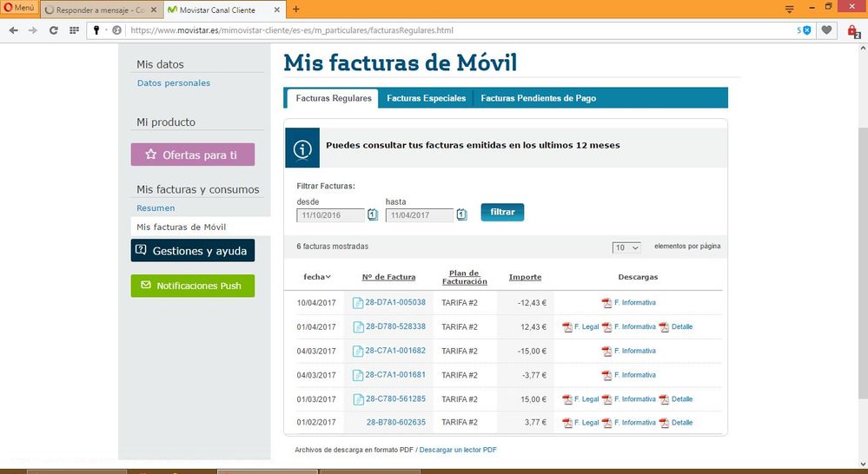Image resolution: width=868 pixels, height=474 pixels.
Task: Sort invoices by fecha column arrow
Action: point(328,277)
